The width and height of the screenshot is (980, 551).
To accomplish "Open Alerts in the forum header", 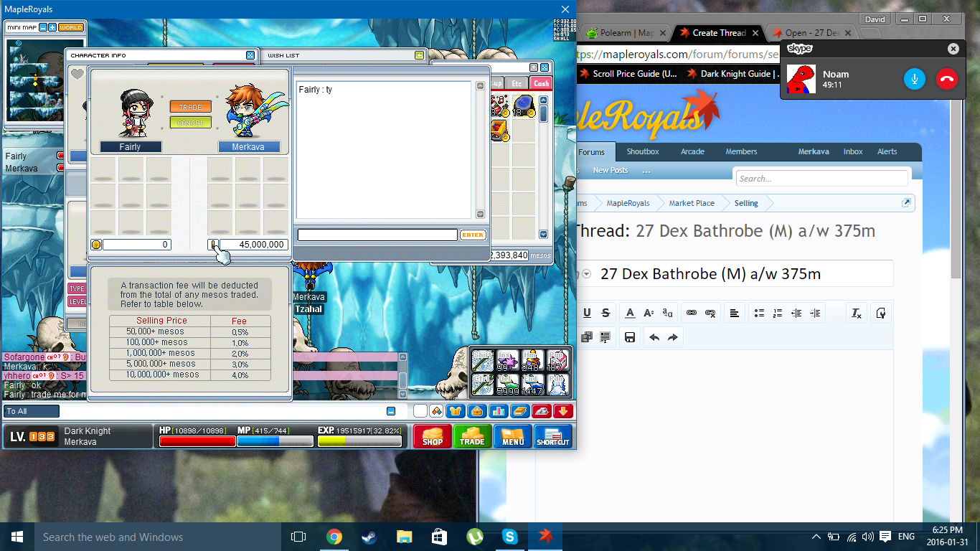I will 887,152.
